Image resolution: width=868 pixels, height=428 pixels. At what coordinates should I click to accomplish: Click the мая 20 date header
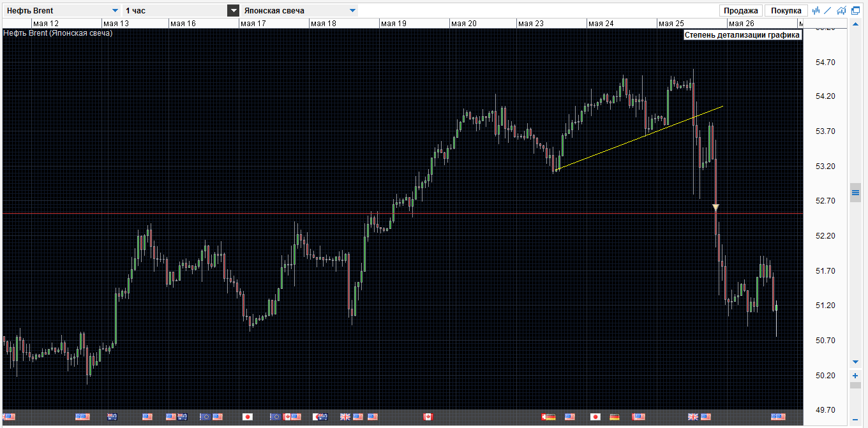(463, 23)
